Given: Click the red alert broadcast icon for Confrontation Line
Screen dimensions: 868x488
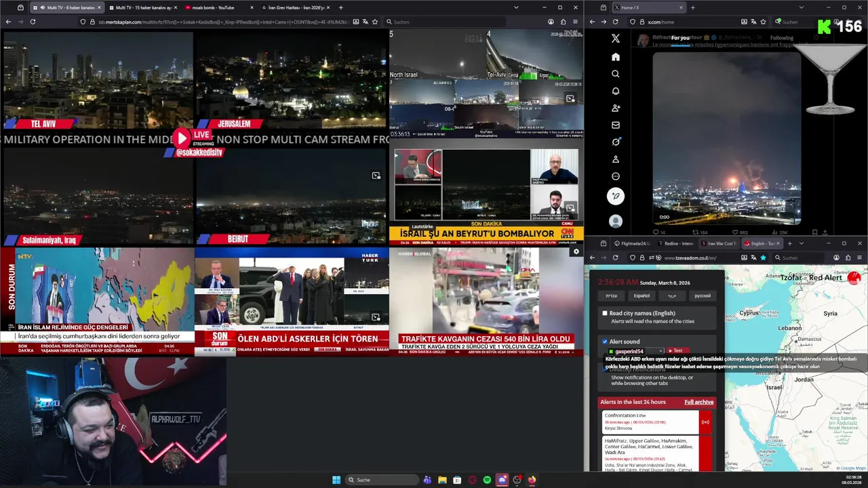Looking at the screenshot, I should coord(705,422).
